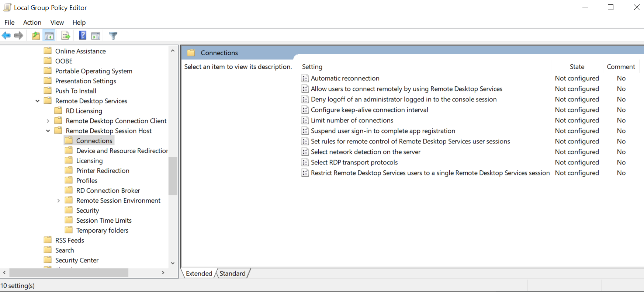Collapse the Remote Desktop Services node
This screenshot has height=292, width=644.
tap(37, 101)
